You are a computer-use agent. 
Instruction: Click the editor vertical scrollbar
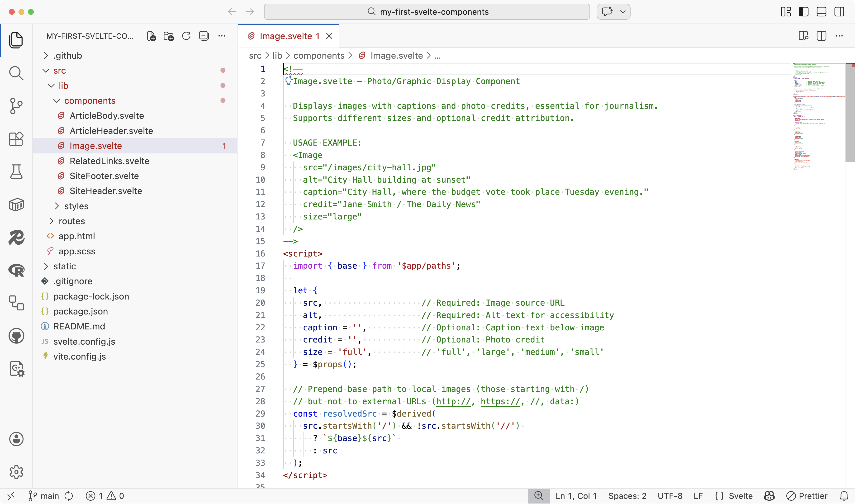click(x=850, y=112)
